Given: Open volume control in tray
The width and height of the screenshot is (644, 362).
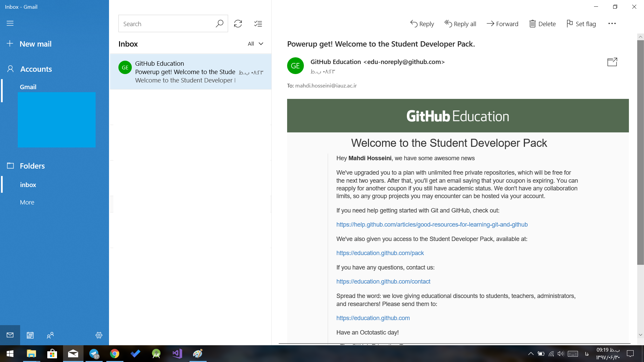Looking at the screenshot, I should [561, 354].
